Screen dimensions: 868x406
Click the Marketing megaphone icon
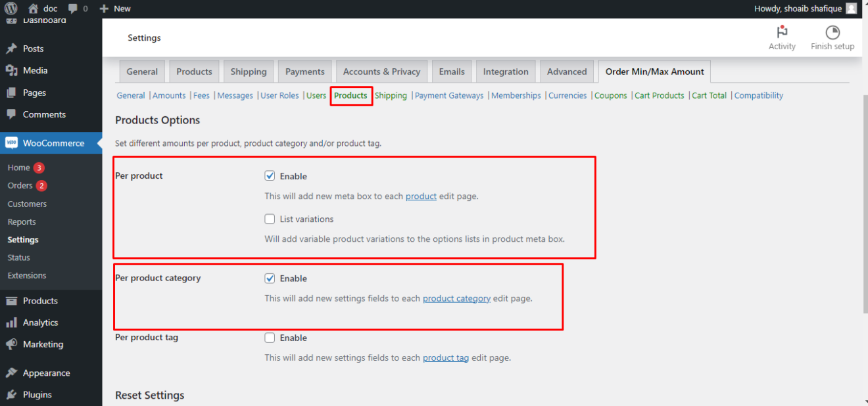(x=12, y=344)
